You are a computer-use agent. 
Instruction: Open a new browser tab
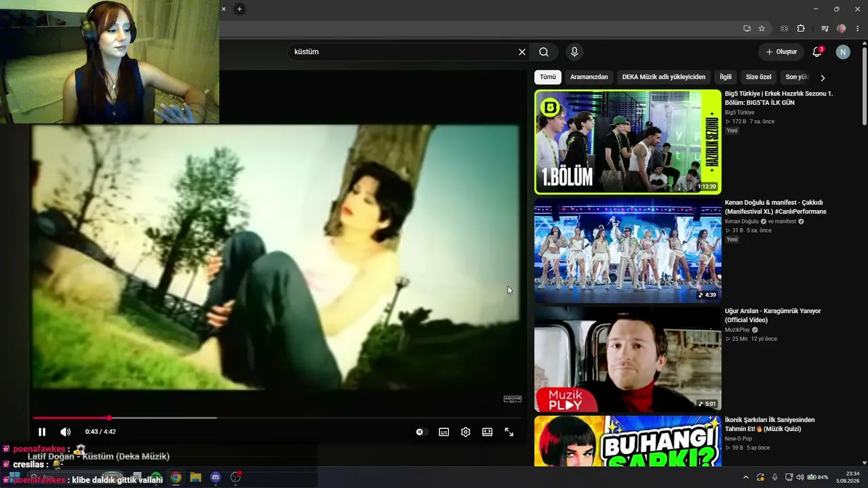tap(239, 9)
